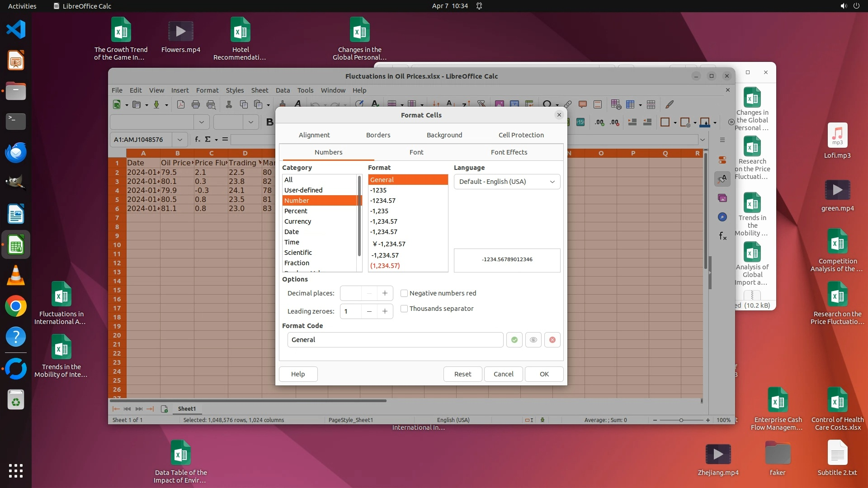This screenshot has height=488, width=868.
Task: Click the Cut scissors icon
Action: click(x=229, y=105)
